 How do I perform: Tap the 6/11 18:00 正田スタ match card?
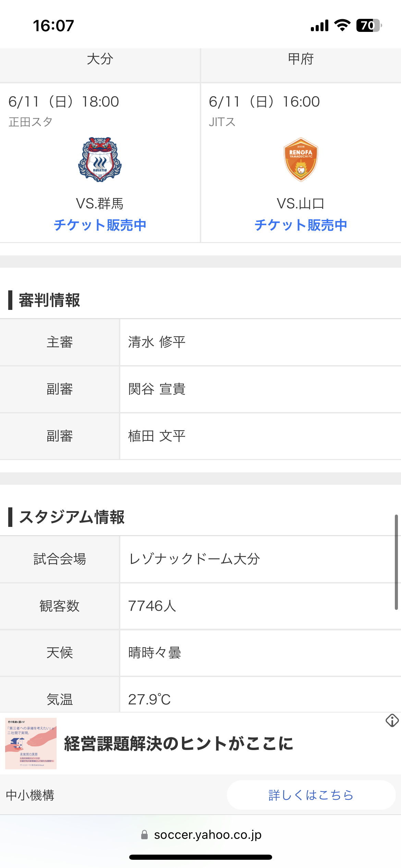pyautogui.click(x=100, y=163)
